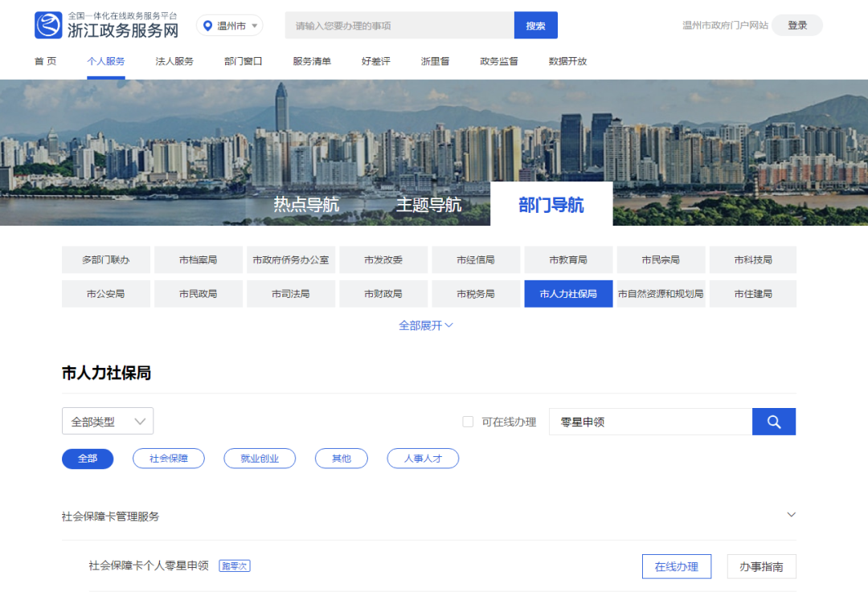Select the 社会保障 filter pill
The image size is (868, 612).
point(169,459)
